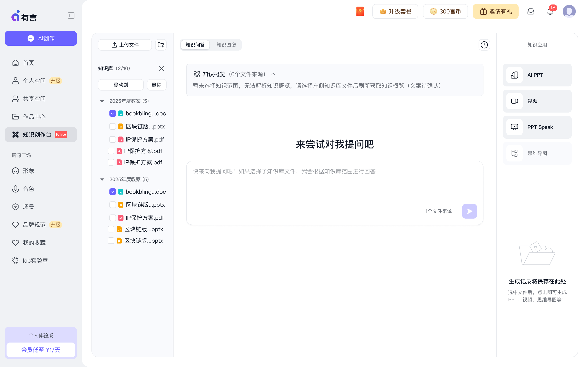Open the red envelope promotion icon
This screenshot has height=367, width=588.
(360, 11)
